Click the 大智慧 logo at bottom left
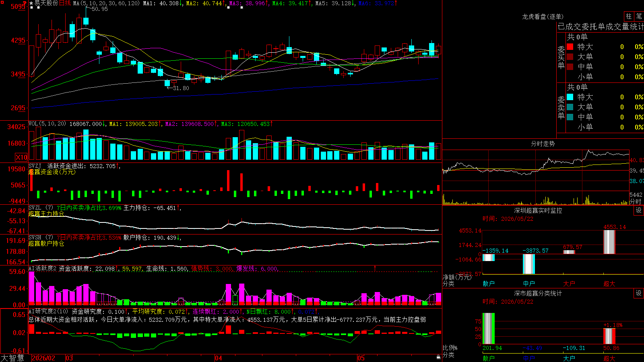This screenshot has width=644, height=362. point(12,358)
